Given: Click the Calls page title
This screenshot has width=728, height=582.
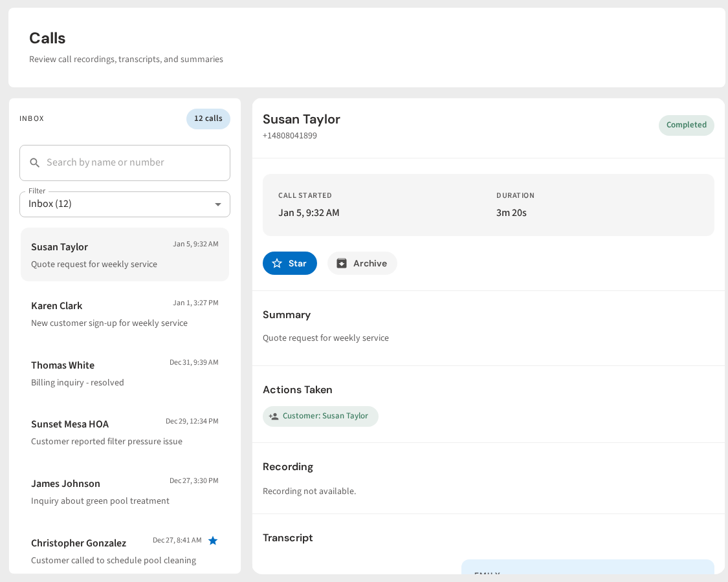Looking at the screenshot, I should coord(47,39).
